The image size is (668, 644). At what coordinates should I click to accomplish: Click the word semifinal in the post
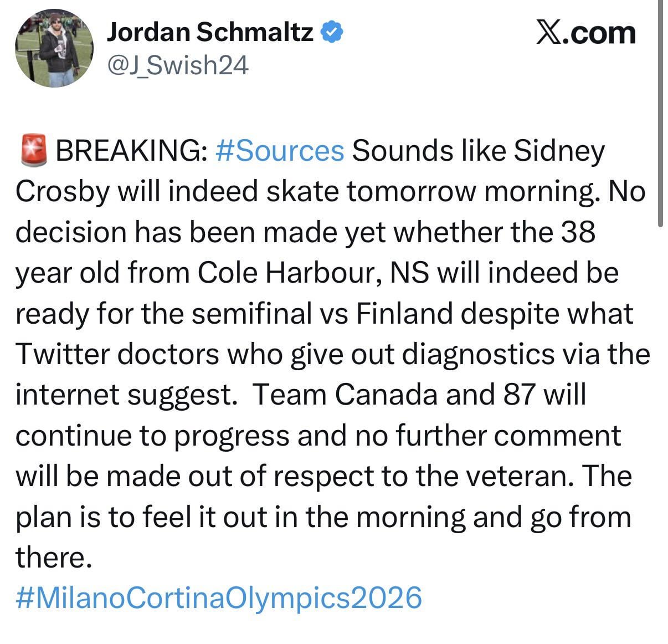[x=252, y=314]
